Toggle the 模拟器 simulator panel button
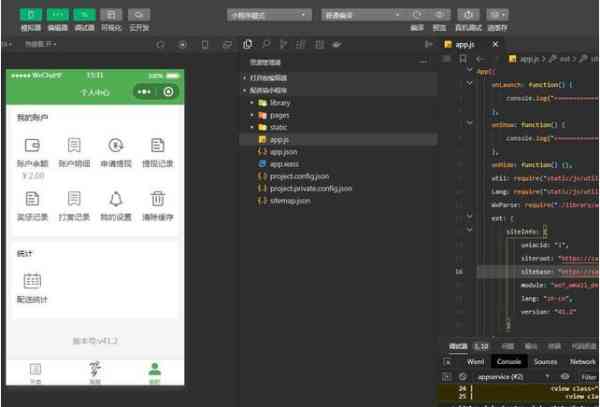Screen dimensions: 600x407 pos(32,15)
